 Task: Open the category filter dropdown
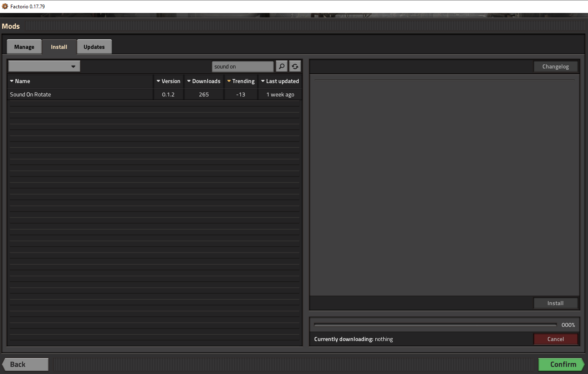[x=44, y=66]
